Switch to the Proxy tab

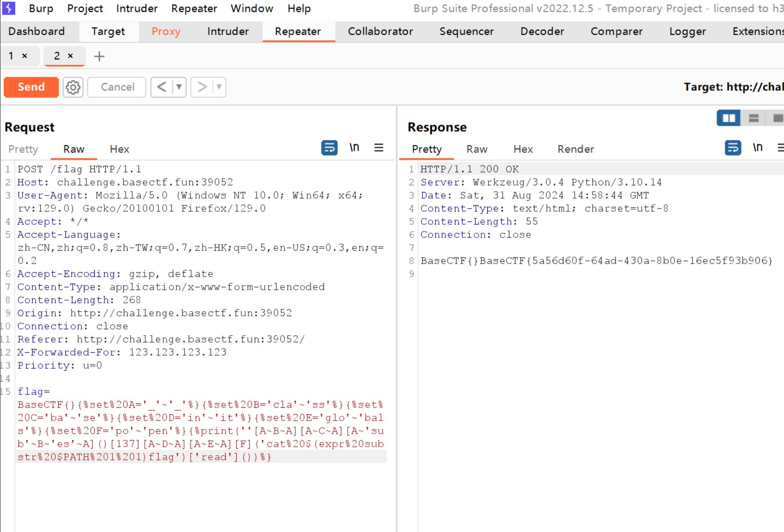point(166,31)
